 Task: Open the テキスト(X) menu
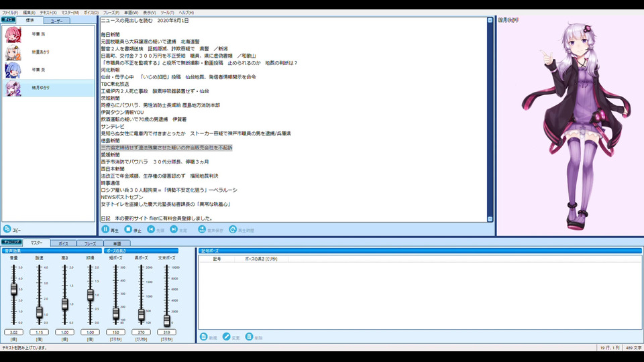tap(48, 13)
